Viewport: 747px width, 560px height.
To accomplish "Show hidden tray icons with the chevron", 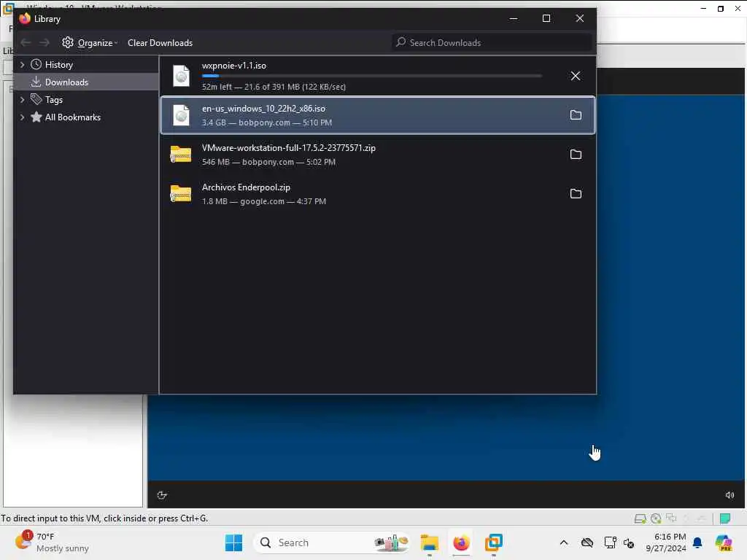I will point(564,542).
